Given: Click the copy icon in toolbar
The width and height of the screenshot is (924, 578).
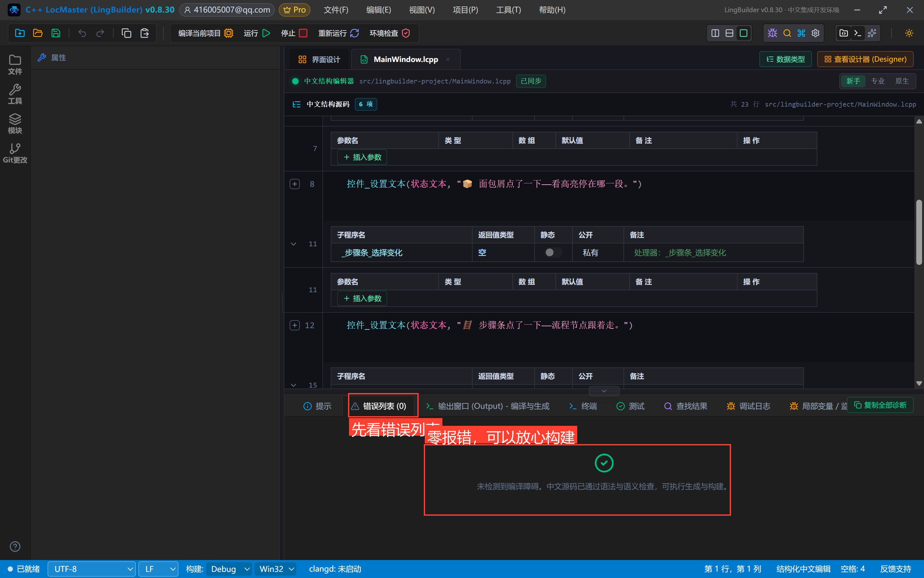Looking at the screenshot, I should (126, 33).
